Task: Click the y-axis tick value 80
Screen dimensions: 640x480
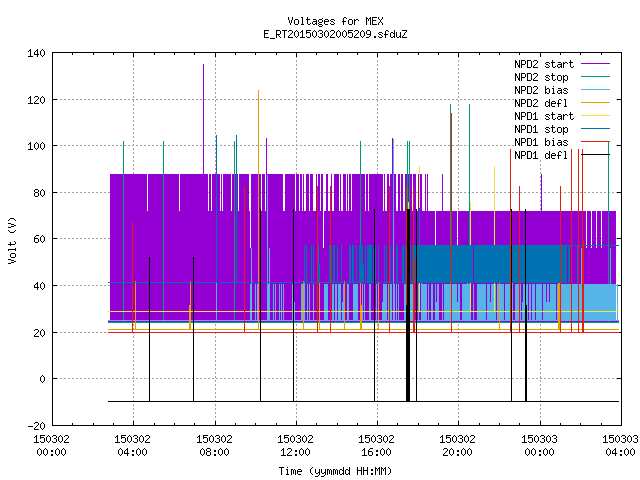Action: [39, 193]
